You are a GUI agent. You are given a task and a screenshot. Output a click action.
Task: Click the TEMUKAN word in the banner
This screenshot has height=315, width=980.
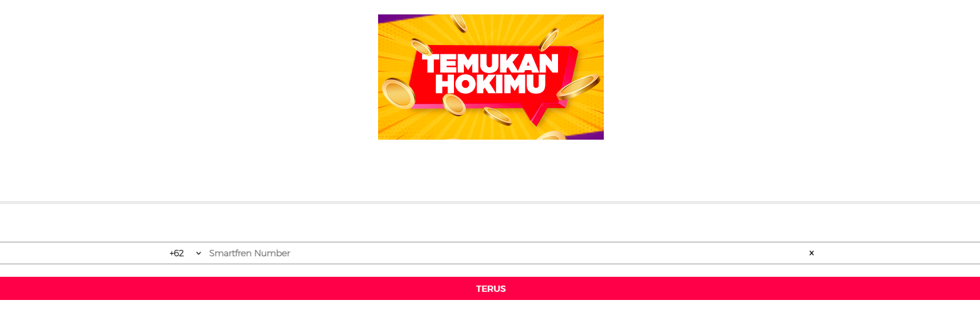[x=490, y=65]
